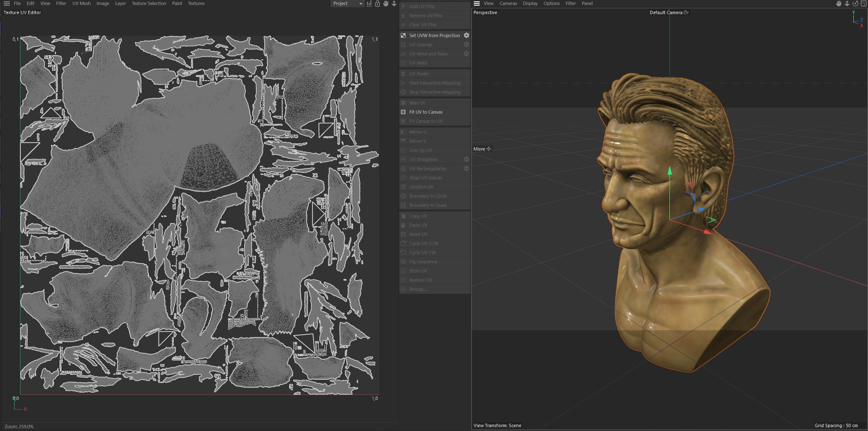Click the viewport pan hand icon
868x431 pixels.
[839, 3]
